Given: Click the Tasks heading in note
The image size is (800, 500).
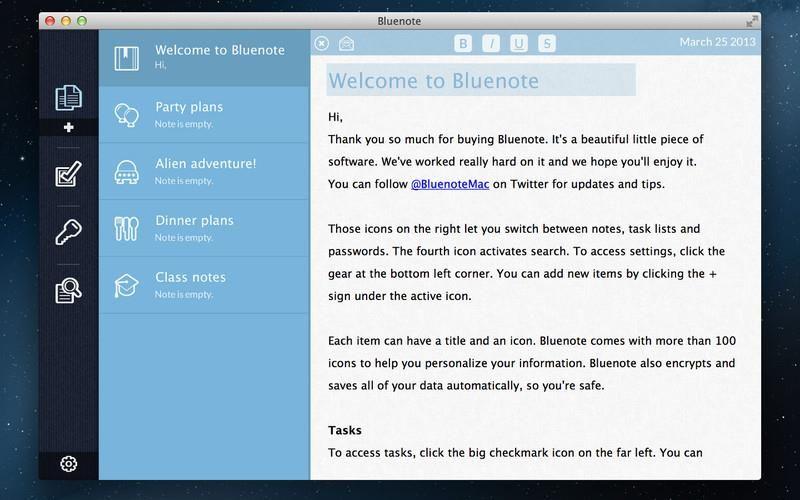Looking at the screenshot, I should coord(345,430).
